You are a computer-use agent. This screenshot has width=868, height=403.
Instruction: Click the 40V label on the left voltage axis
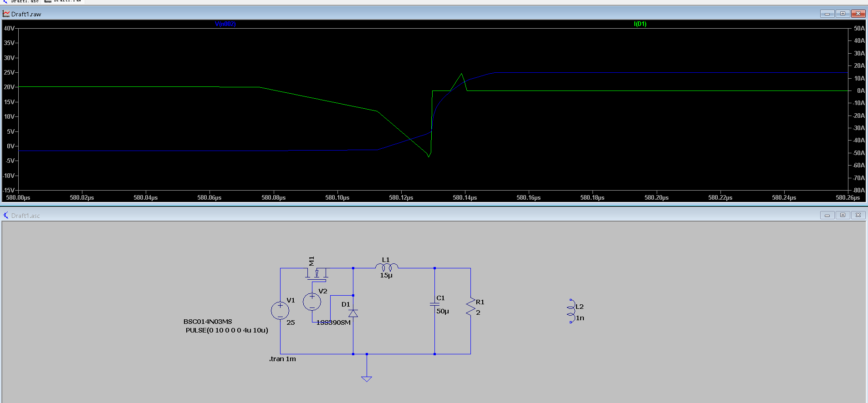coord(9,28)
